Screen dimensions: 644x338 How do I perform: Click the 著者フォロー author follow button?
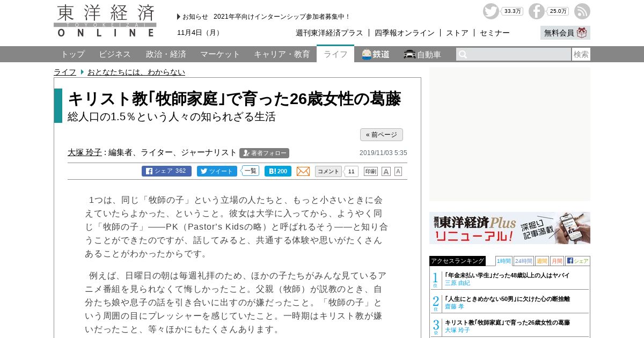pyautogui.click(x=265, y=153)
